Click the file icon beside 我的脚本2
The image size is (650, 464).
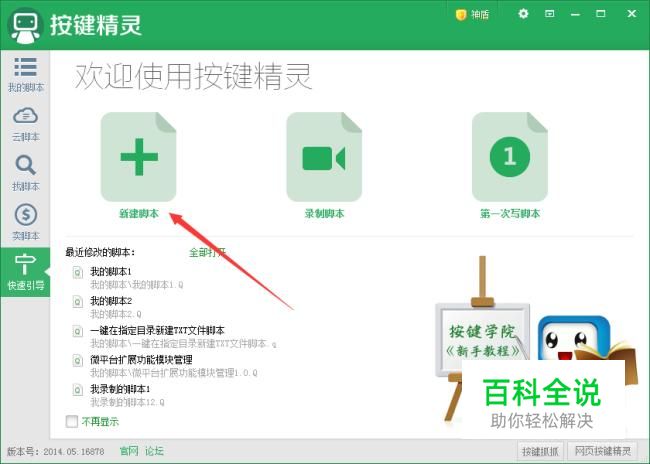click(78, 301)
